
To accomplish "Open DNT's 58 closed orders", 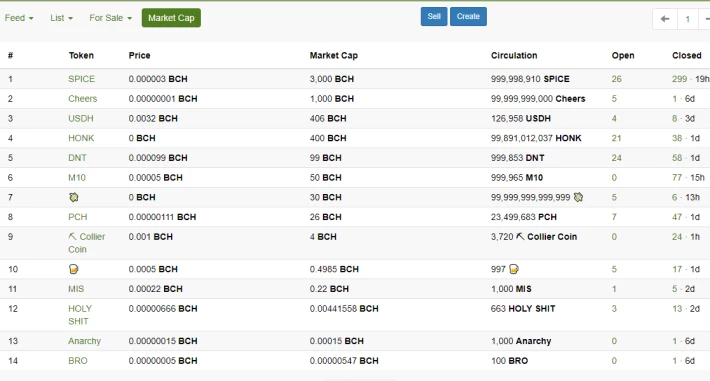I will tap(677, 158).
